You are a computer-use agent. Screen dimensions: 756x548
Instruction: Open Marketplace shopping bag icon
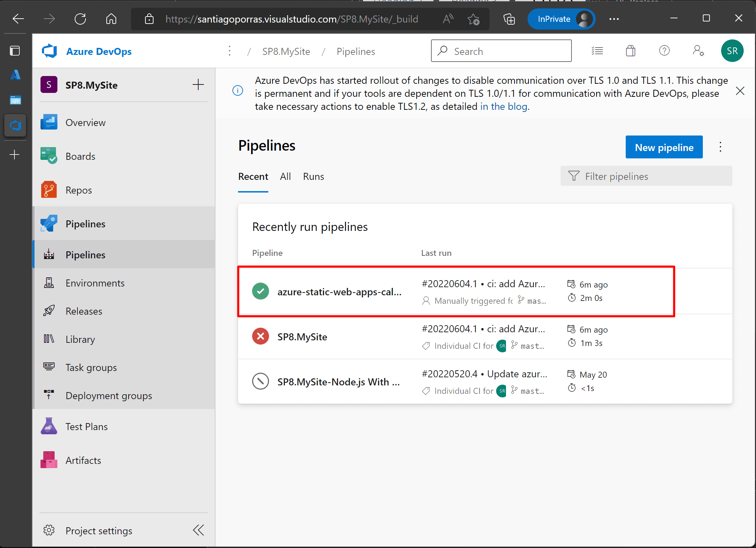(x=631, y=51)
